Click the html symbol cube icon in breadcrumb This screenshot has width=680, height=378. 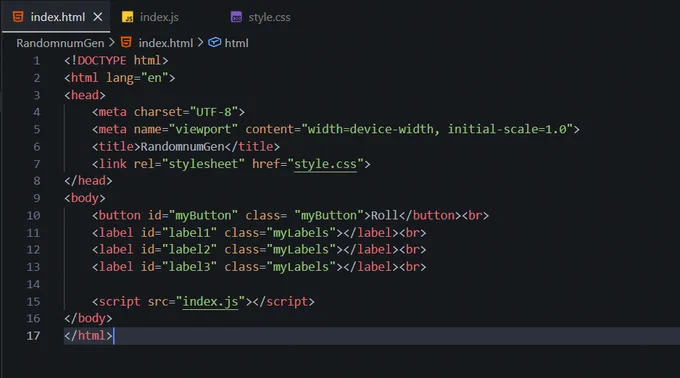(214, 42)
